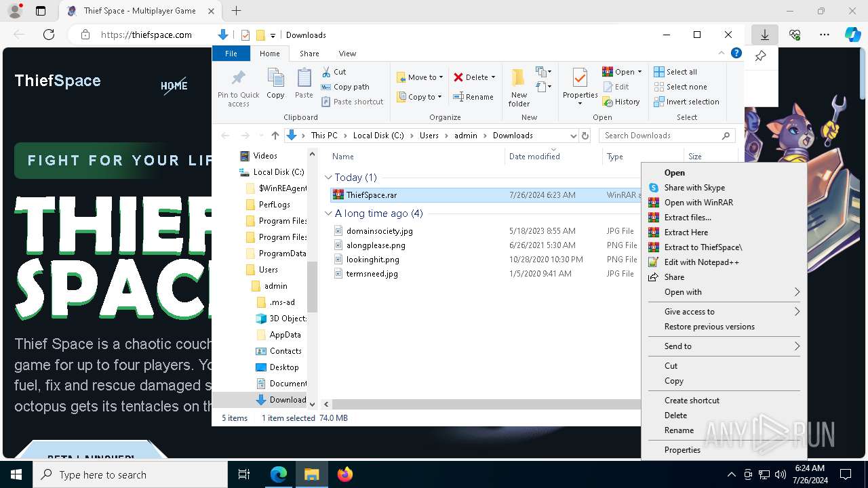Click the Cut scissors icon

tap(326, 71)
